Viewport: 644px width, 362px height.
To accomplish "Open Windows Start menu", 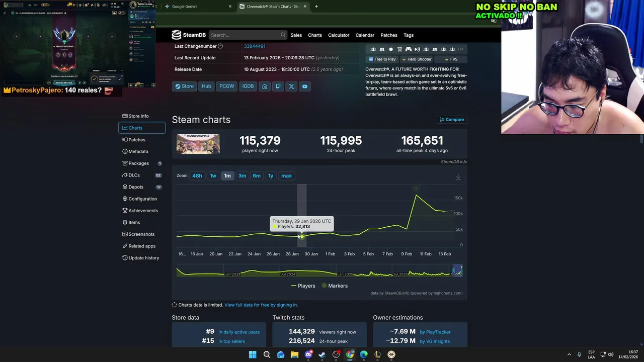I will pyautogui.click(x=253, y=354).
